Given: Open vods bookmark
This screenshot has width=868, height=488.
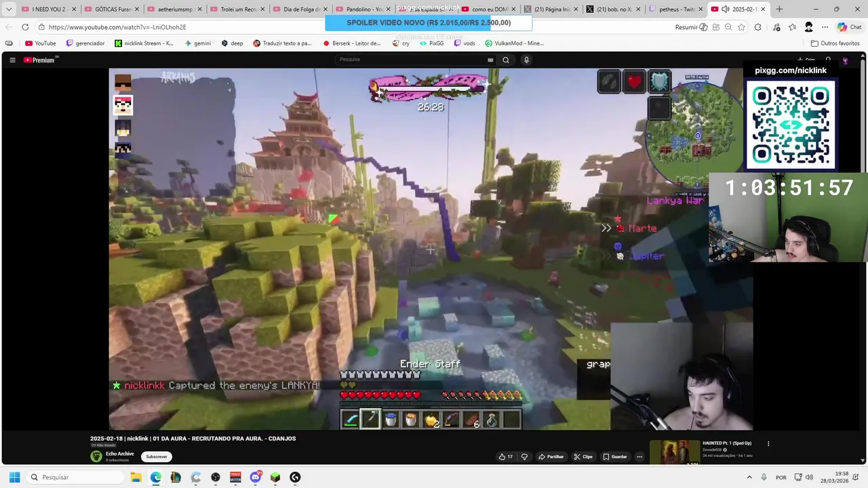Looking at the screenshot, I should (465, 43).
